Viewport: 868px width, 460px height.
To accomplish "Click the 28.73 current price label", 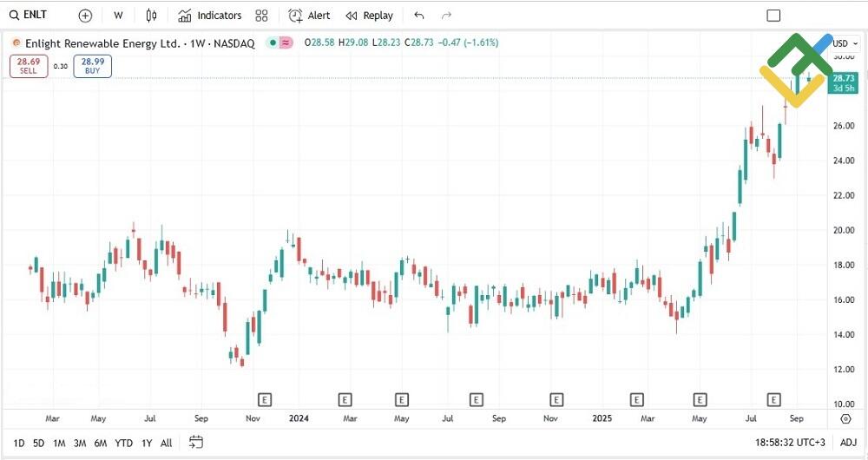I will (x=843, y=83).
